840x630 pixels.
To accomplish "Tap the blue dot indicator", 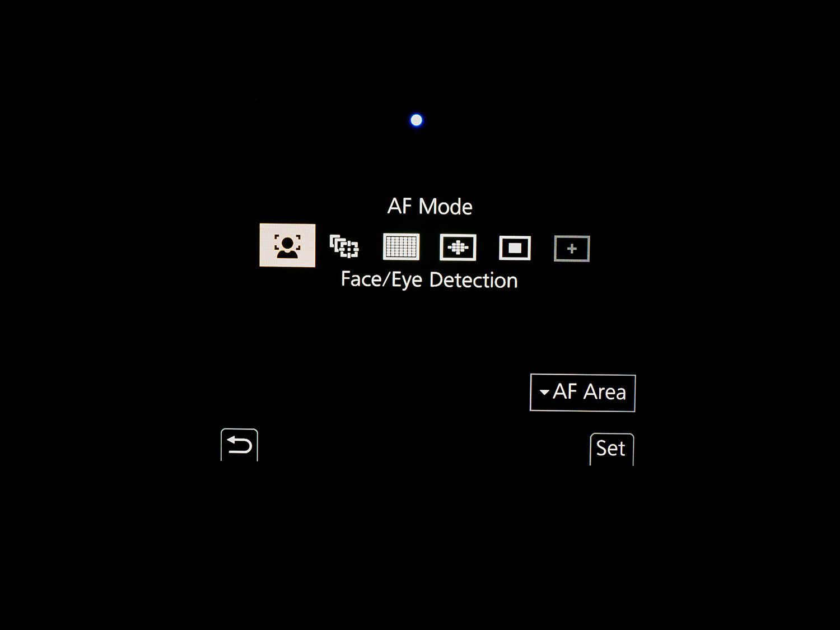I will click(416, 120).
